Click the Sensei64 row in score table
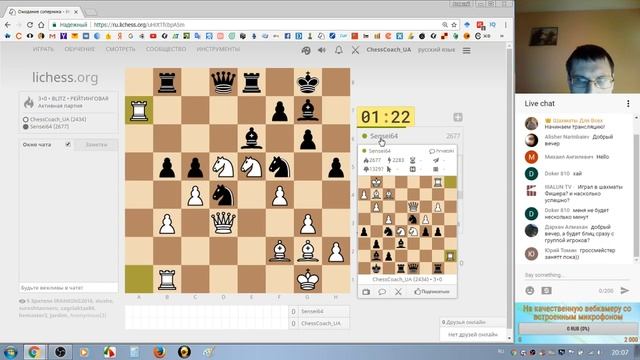Screen dimensions: 640x360 319,311
